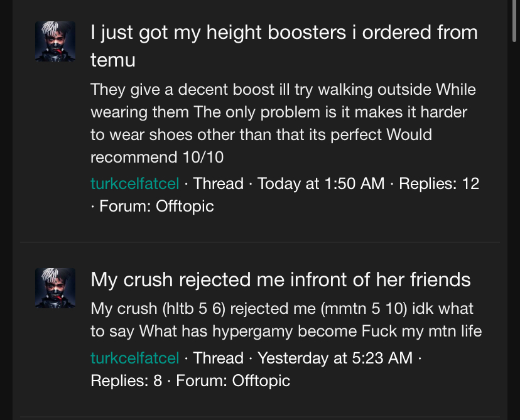Select the 'Yesterday at 5:23 AM' timestamp
520x420 pixels.
(335, 358)
